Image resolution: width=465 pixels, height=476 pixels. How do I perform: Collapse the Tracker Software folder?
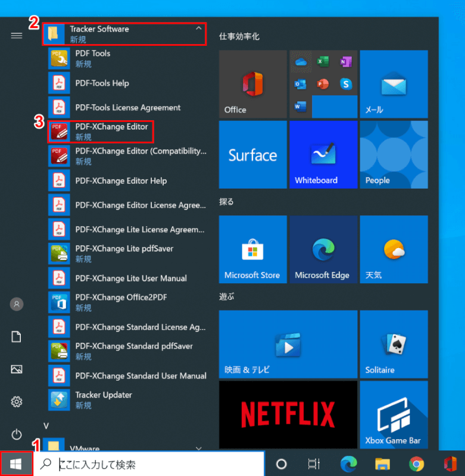click(x=124, y=34)
